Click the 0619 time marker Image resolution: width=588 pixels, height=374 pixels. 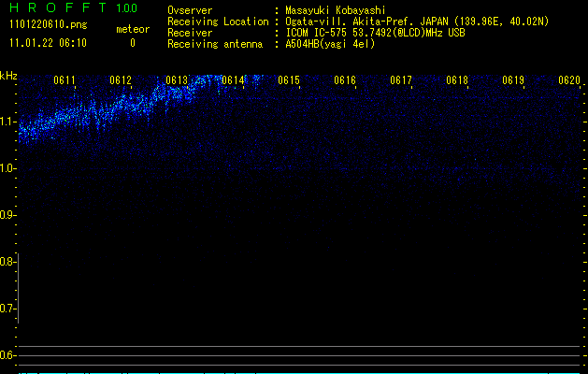coord(513,80)
